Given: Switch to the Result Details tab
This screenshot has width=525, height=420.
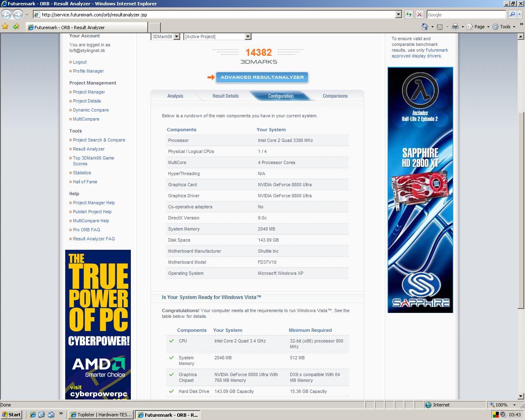Looking at the screenshot, I should 225,96.
